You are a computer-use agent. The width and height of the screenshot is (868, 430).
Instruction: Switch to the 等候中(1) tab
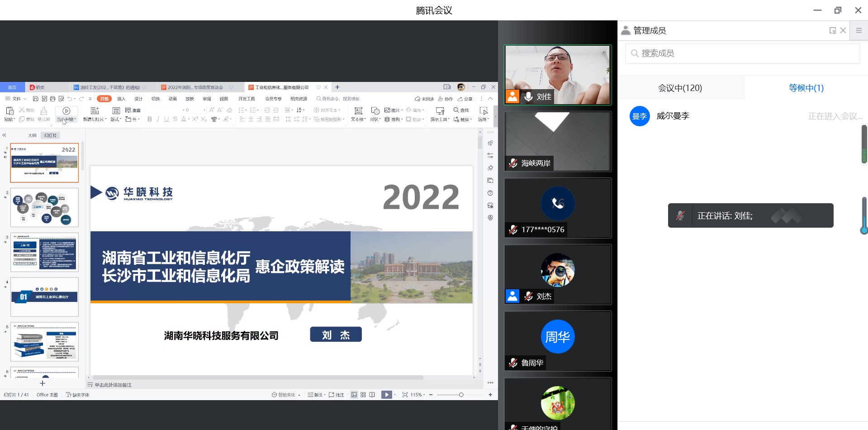click(806, 88)
